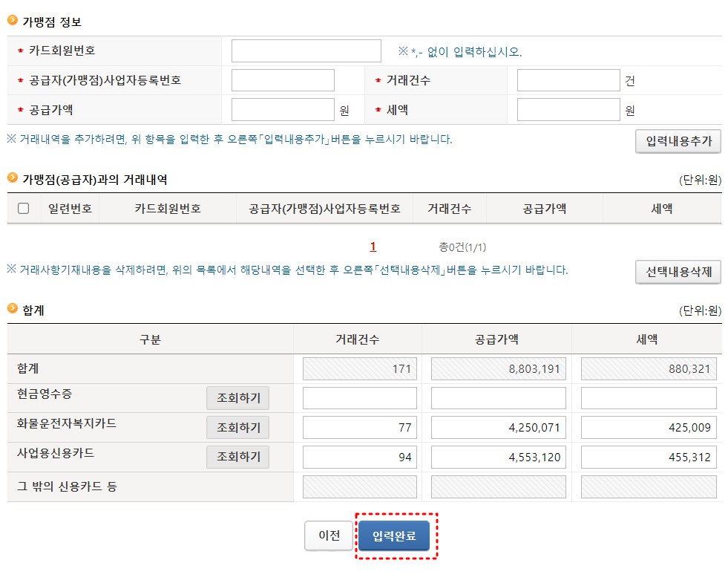Select the 거래건수 input in 가맹점 정보
The width and height of the screenshot is (728, 586).
568,79
